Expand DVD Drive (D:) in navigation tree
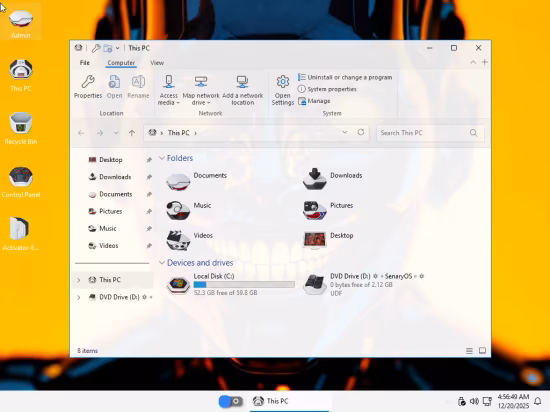Screen dimensions: 550x412 (x=79, y=297)
